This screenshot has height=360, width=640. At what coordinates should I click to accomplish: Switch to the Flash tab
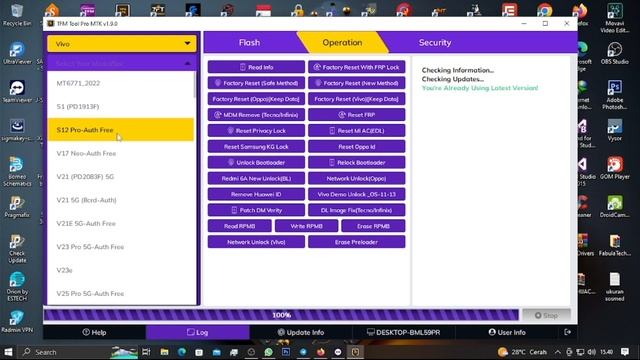[249, 42]
